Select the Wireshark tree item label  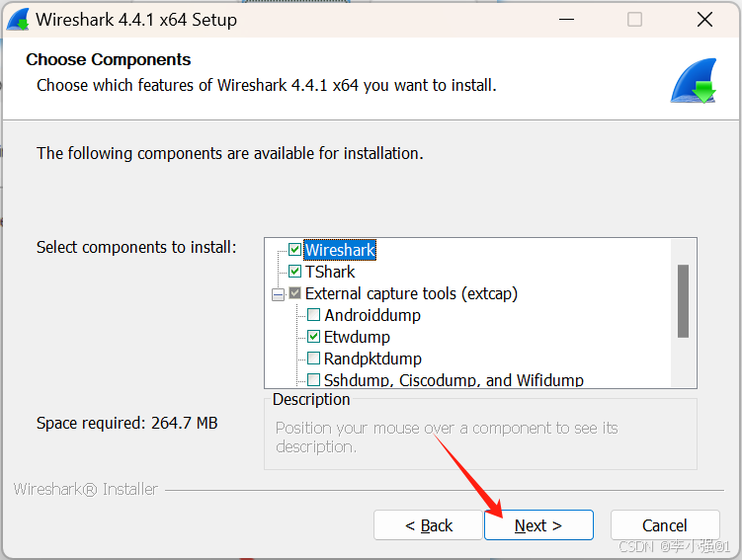(x=340, y=250)
